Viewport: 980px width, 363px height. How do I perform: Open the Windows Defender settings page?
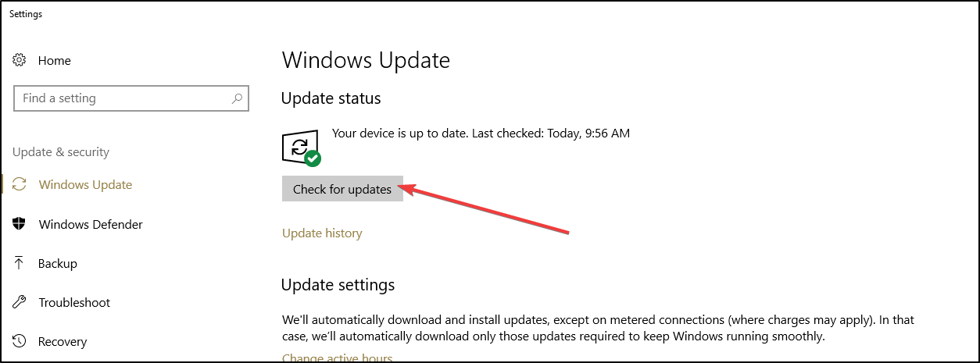(x=91, y=224)
